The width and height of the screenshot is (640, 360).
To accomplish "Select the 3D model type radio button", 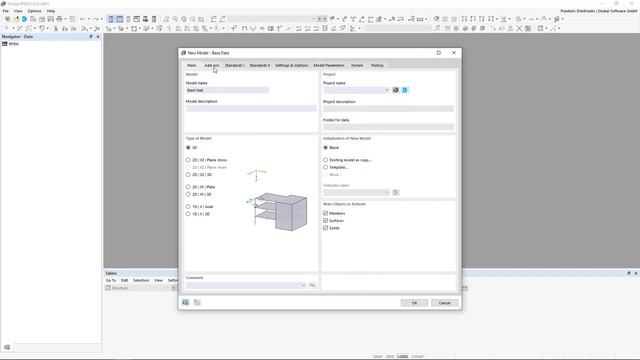I will click(x=188, y=147).
